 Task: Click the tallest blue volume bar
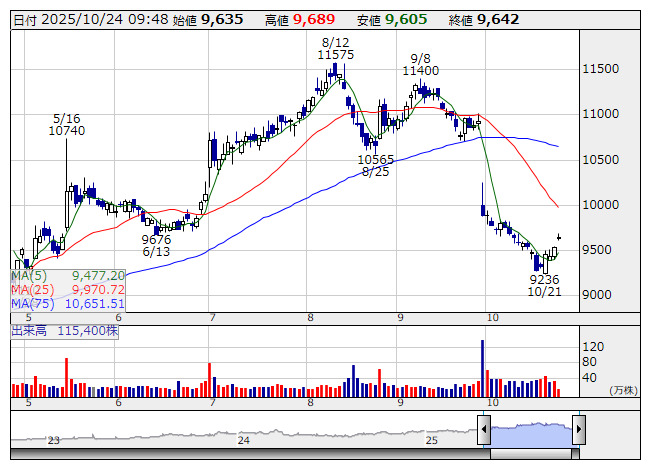pyautogui.click(x=483, y=367)
